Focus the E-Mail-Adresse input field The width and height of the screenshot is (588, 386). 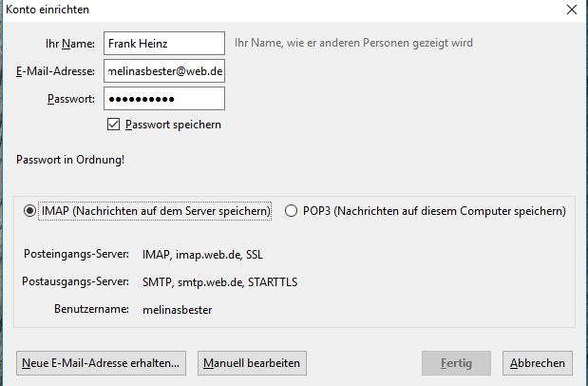163,71
